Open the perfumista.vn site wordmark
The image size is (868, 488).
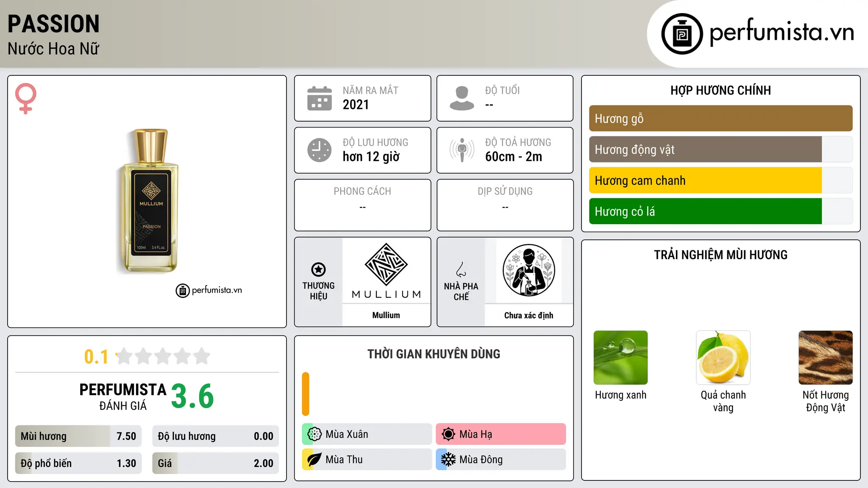[782, 33]
